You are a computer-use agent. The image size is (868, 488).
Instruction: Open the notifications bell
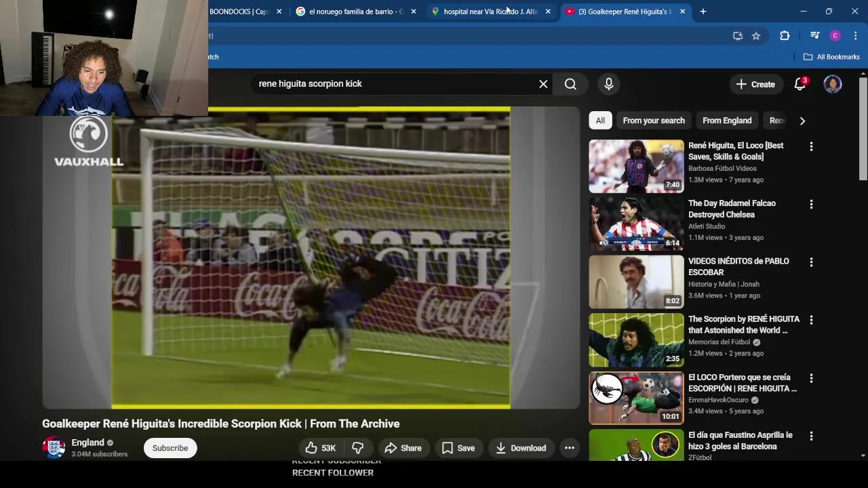pyautogui.click(x=800, y=84)
